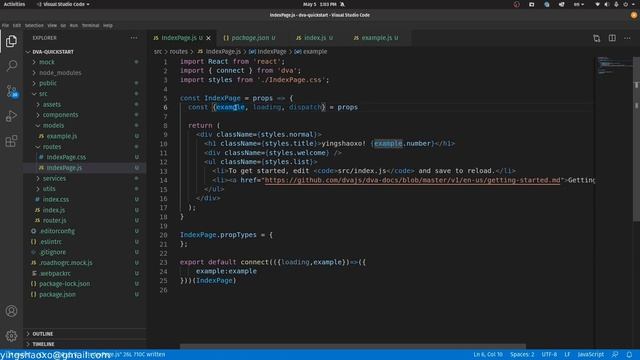The height and width of the screenshot is (360, 640).
Task: Click the Open Changes icon in editor toolbar
Action: coord(597,38)
